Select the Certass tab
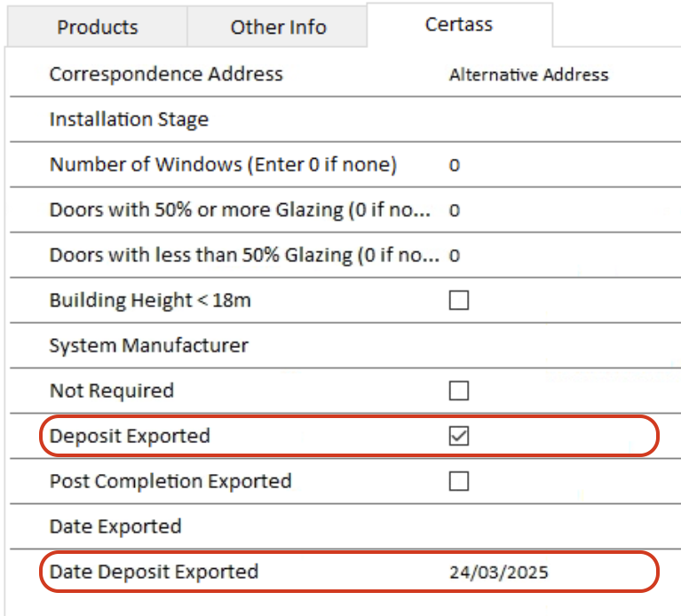The width and height of the screenshot is (681, 616). click(x=458, y=24)
